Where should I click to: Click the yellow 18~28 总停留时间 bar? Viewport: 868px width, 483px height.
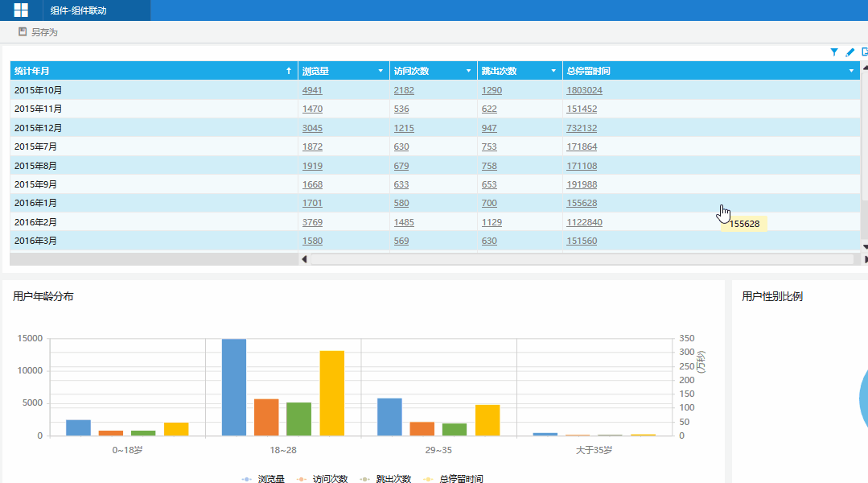332,393
